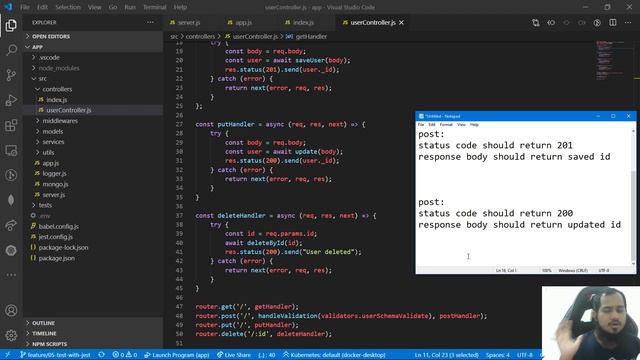Expand the middlewares folder

point(93,121)
